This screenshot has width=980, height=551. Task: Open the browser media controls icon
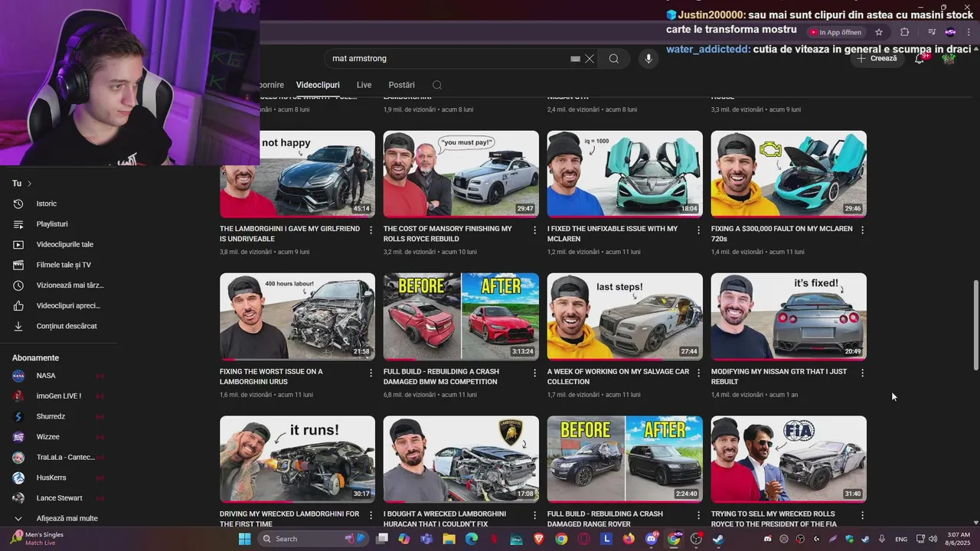pos(932,32)
